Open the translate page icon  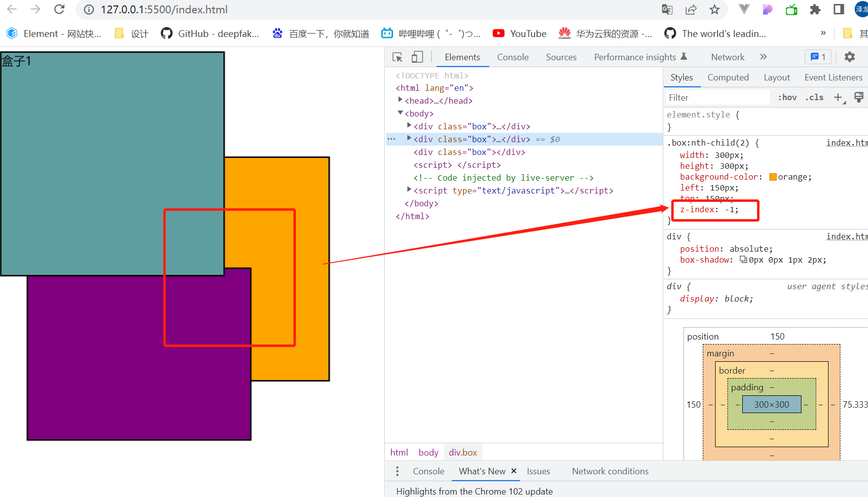tap(667, 9)
